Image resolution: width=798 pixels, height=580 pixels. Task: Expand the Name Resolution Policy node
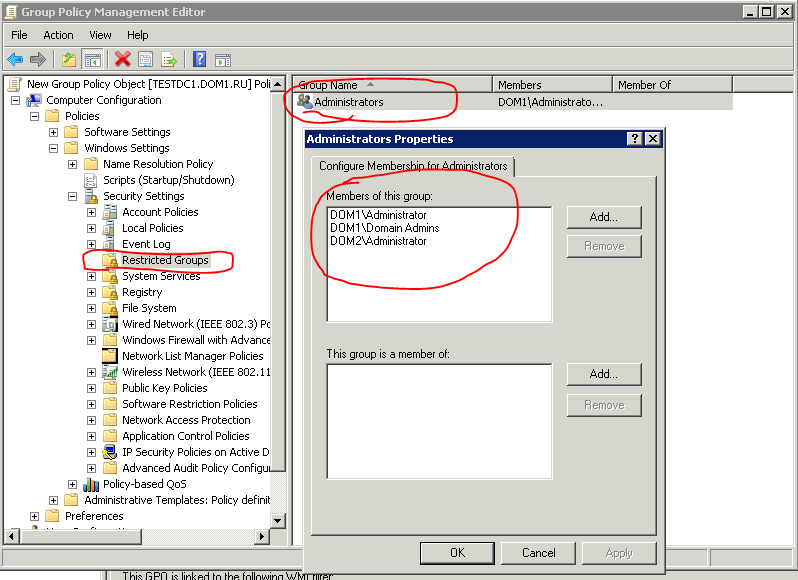pos(72,164)
